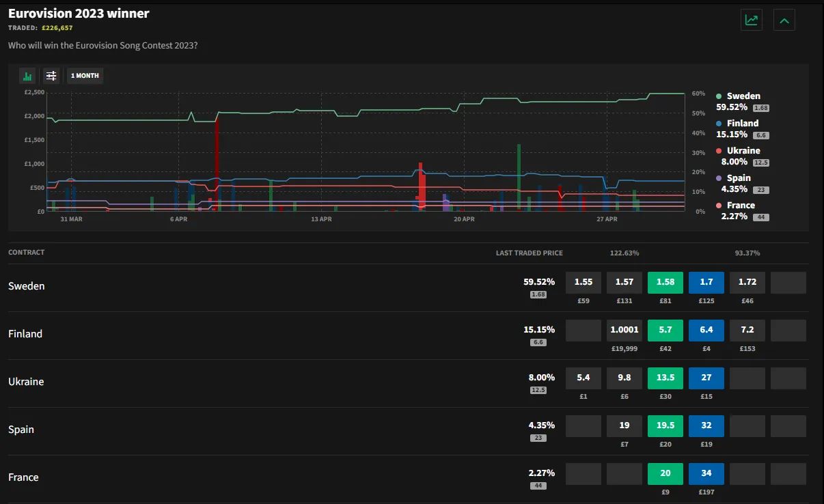
Task: Open the 1 MONTH time range selector
Action: tap(85, 76)
